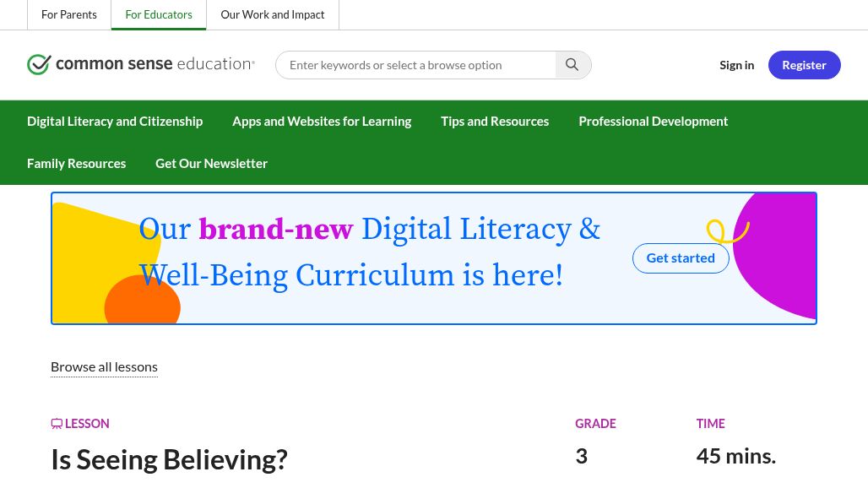Click the brand-new curriculum banner headline

[369, 252]
